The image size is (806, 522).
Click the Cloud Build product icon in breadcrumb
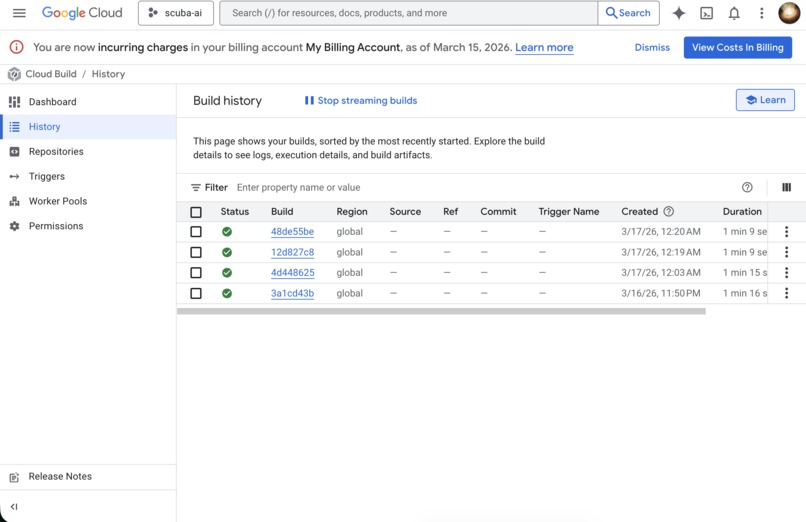(14, 74)
